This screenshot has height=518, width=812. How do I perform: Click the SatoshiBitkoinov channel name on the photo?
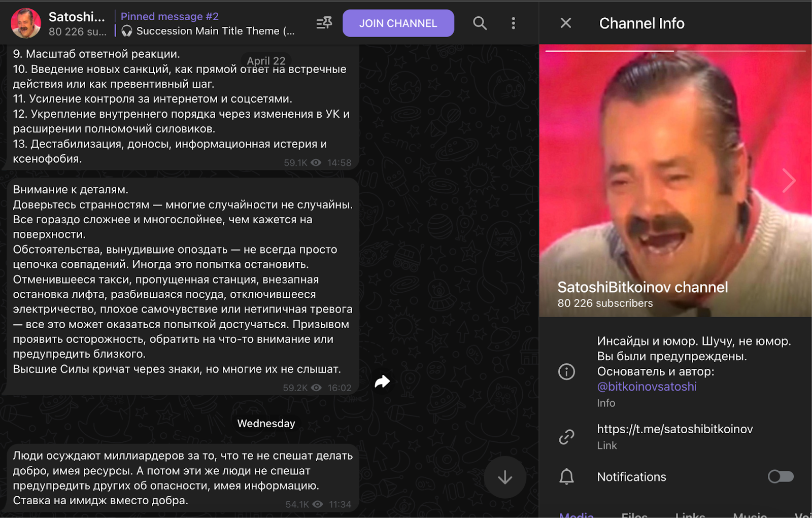tap(642, 287)
